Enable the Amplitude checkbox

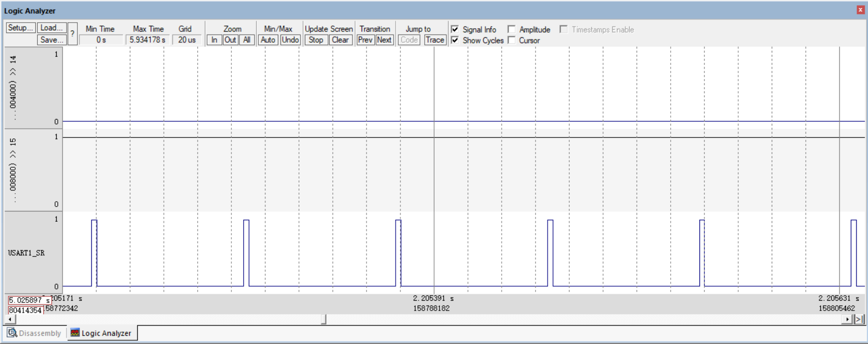(x=511, y=29)
